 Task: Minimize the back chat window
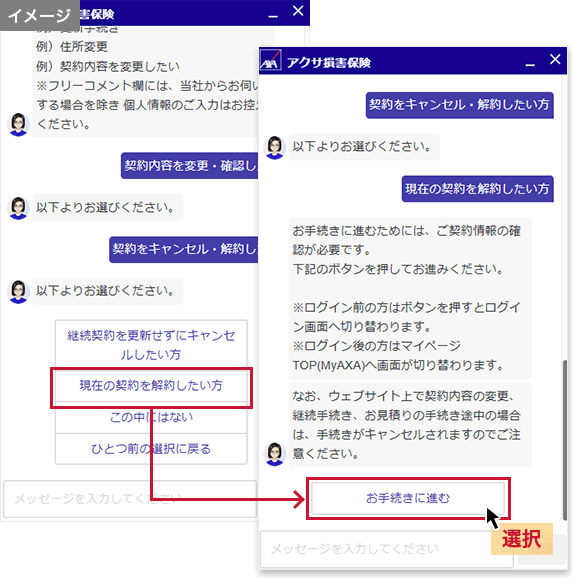tap(273, 16)
